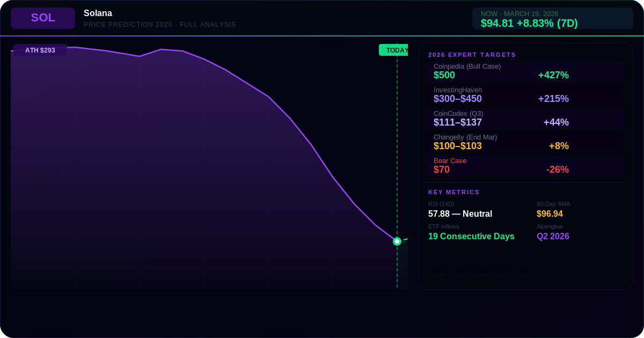Open the faint website watermark link
Image resolution: width=644 pixels, height=338 pixels.
[478, 275]
